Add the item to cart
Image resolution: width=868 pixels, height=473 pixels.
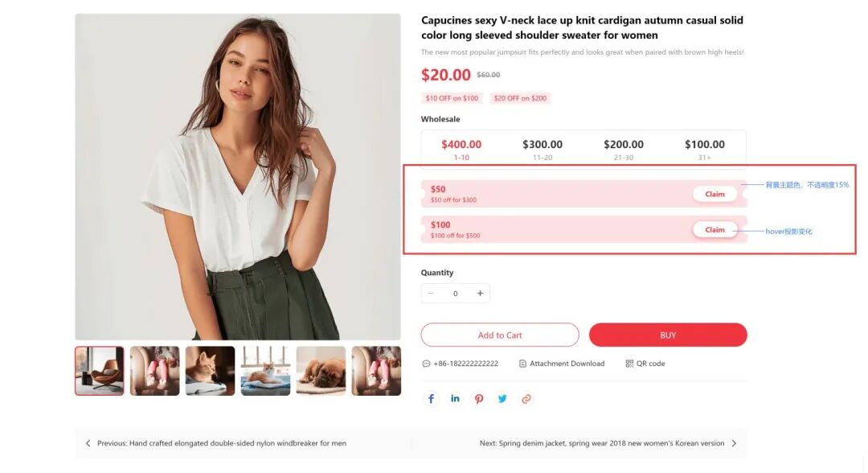(500, 335)
